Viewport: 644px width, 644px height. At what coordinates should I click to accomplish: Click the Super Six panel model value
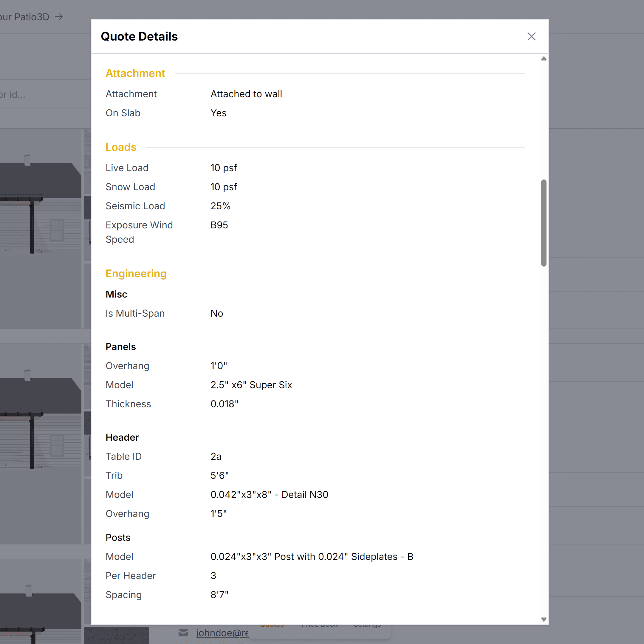(251, 385)
